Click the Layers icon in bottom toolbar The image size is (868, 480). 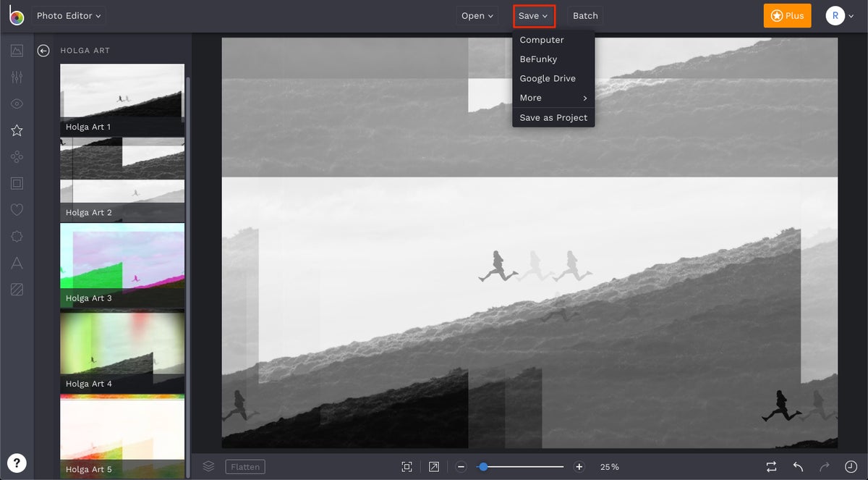click(x=208, y=467)
